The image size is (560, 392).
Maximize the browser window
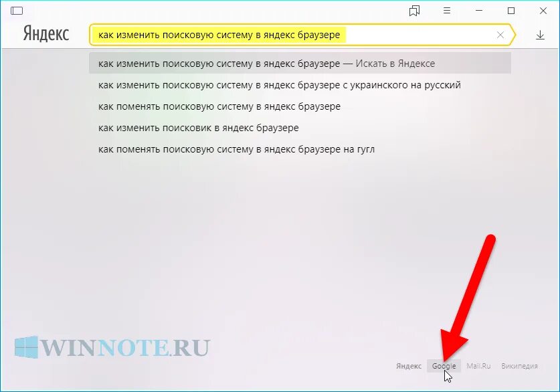(511, 11)
